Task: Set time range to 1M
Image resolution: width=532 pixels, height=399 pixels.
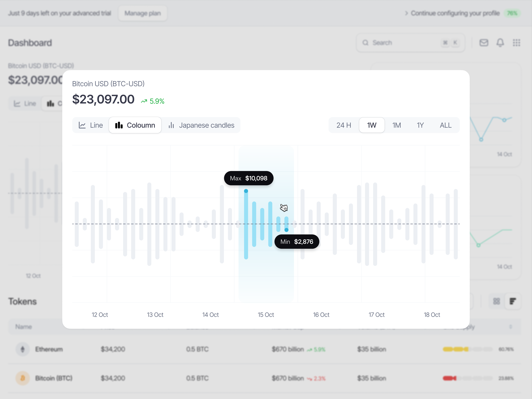Action: click(397, 125)
